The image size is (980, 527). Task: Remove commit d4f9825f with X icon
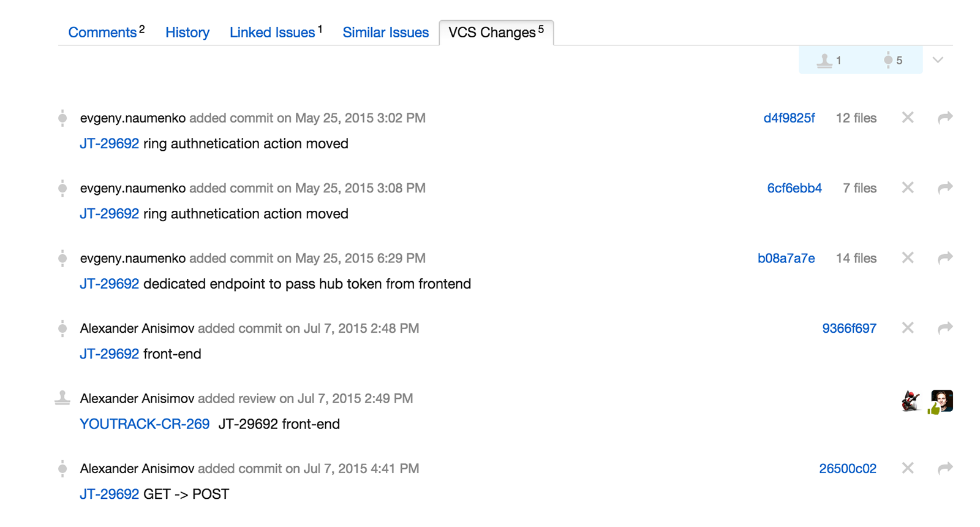coord(908,118)
